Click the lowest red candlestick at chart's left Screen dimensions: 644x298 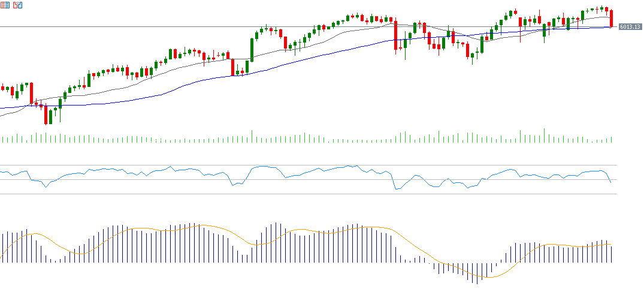point(46,114)
